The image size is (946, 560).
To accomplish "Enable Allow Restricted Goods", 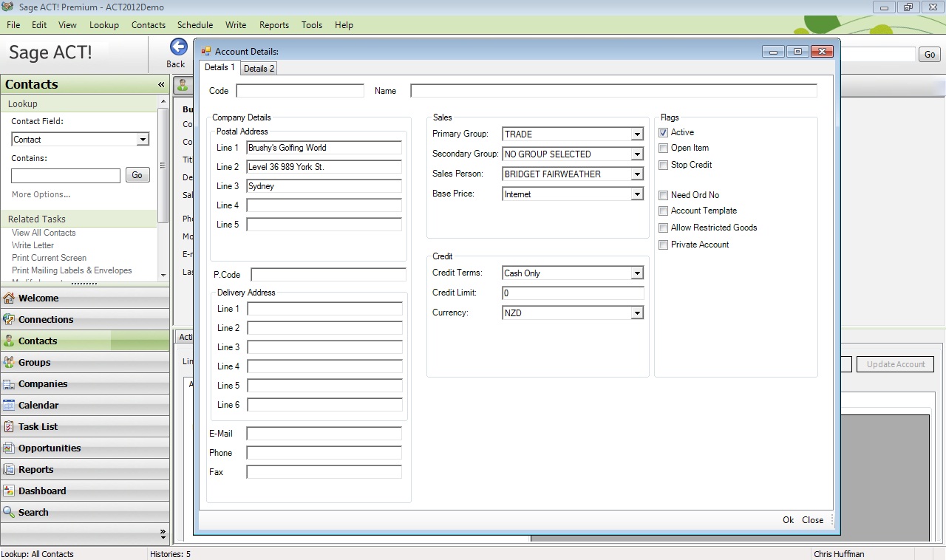I will coord(663,228).
